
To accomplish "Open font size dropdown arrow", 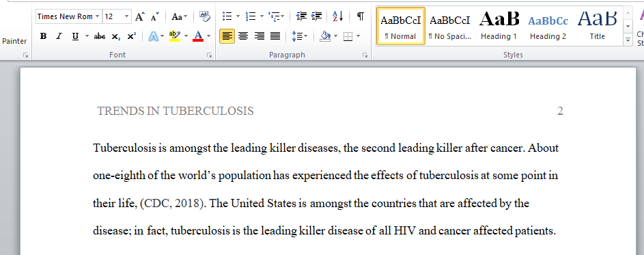I will [126, 16].
